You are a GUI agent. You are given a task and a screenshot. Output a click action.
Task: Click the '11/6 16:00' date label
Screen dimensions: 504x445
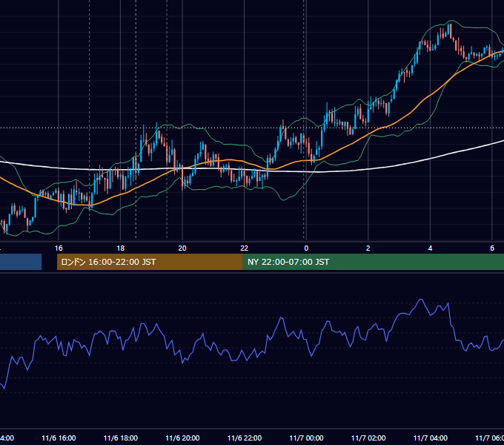[59, 438]
